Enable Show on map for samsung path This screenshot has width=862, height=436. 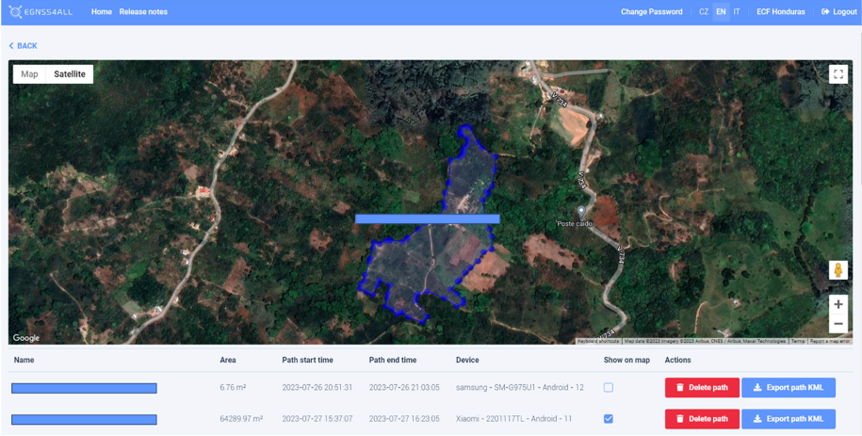(608, 387)
